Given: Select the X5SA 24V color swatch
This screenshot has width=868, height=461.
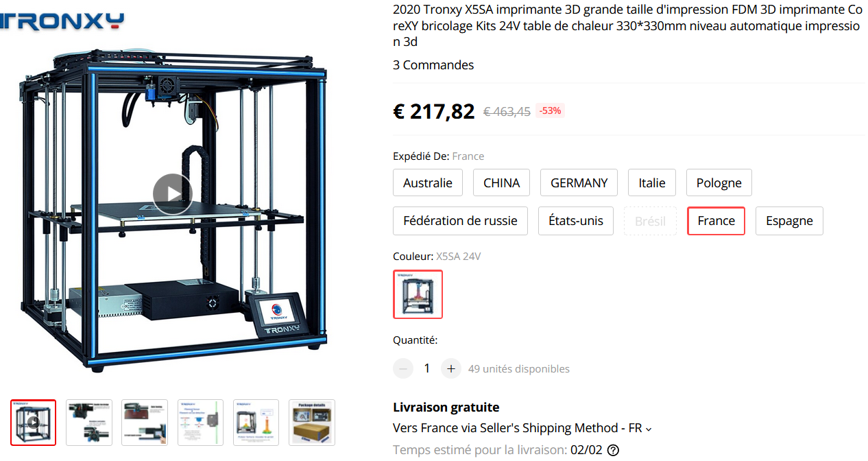Looking at the screenshot, I should (x=418, y=294).
